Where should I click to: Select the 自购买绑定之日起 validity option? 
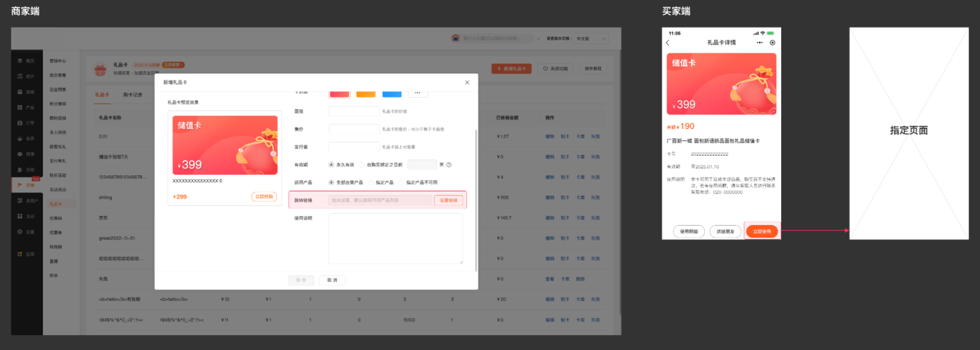[x=381, y=165]
